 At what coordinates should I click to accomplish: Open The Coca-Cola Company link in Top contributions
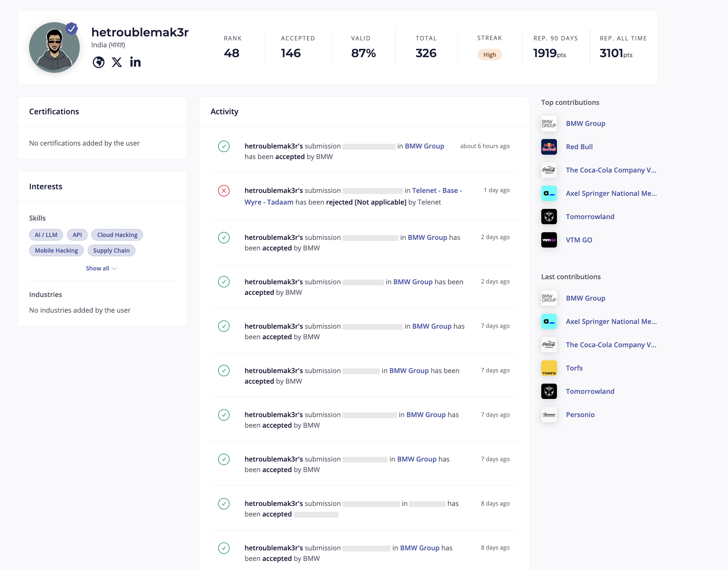click(x=611, y=170)
